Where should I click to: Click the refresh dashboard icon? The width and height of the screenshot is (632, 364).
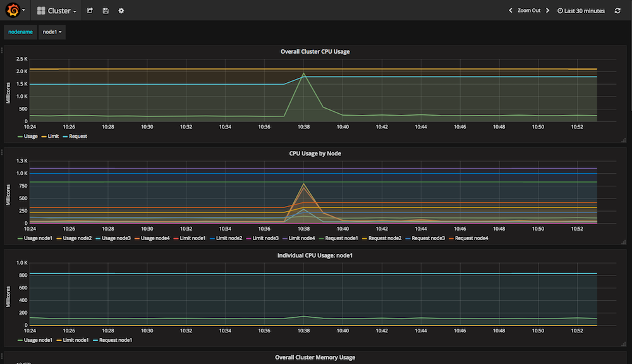[617, 11]
